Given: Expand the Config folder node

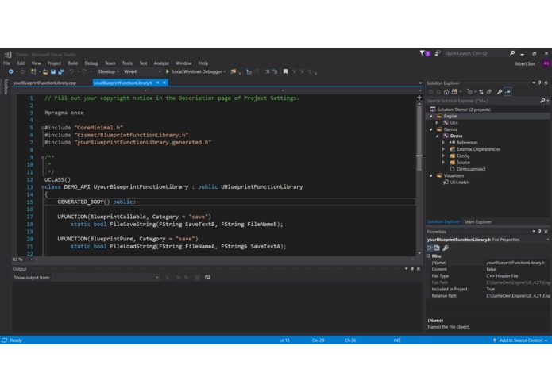Looking at the screenshot, I should coord(443,156).
